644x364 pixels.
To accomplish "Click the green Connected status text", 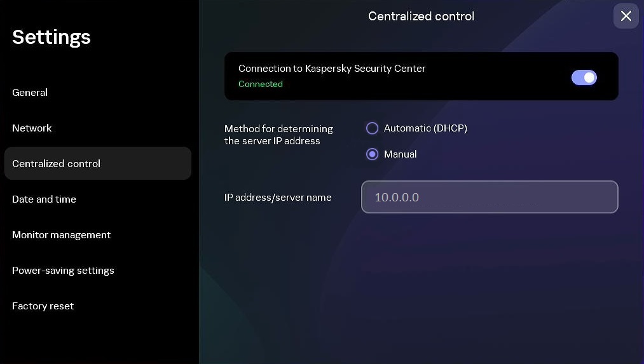I will (261, 84).
